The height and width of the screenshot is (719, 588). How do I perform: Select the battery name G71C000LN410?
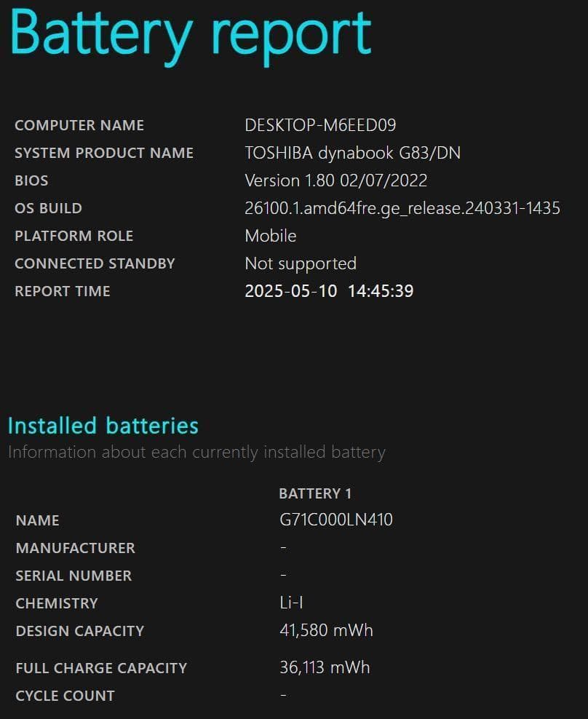tap(335, 520)
